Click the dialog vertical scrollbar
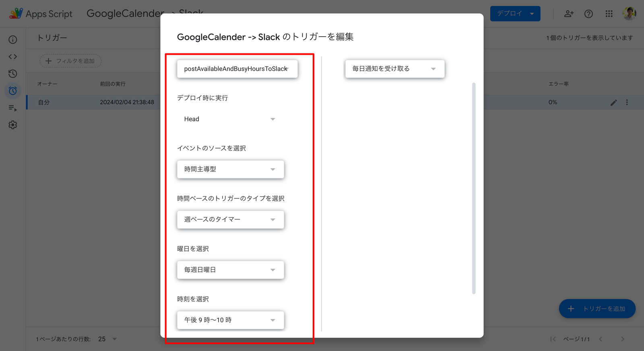The image size is (644, 351). tap(474, 188)
